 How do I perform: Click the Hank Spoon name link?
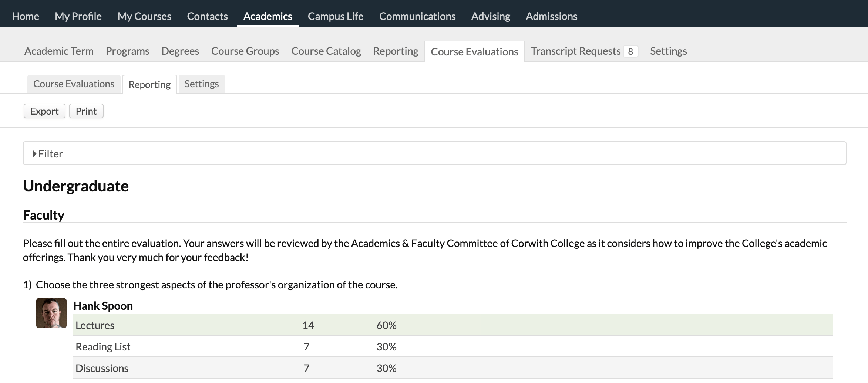click(x=103, y=306)
